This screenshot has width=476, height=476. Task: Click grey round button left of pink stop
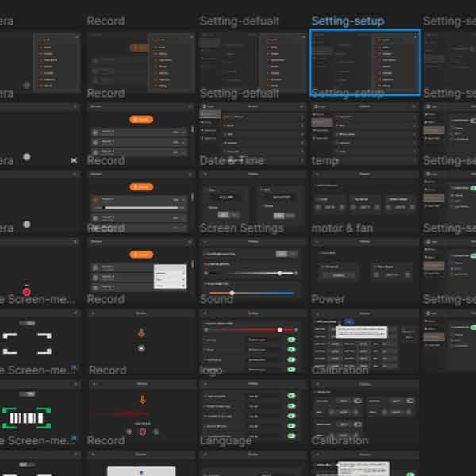click(x=129, y=432)
